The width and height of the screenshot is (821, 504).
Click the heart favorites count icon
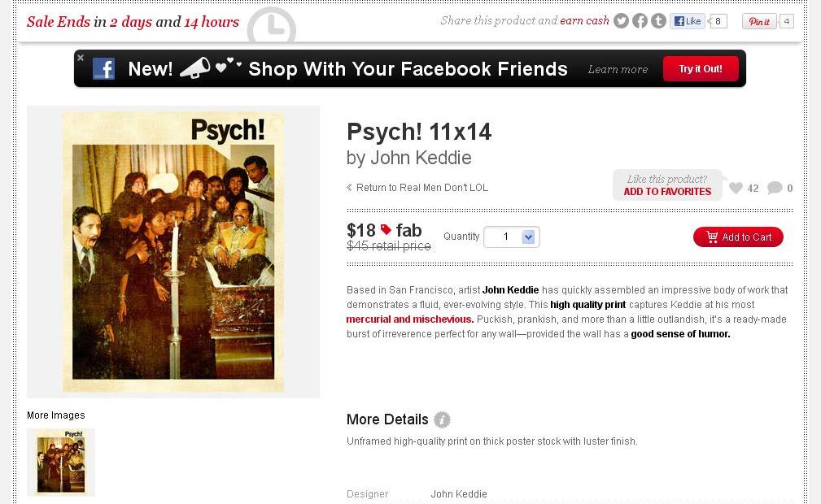point(736,188)
